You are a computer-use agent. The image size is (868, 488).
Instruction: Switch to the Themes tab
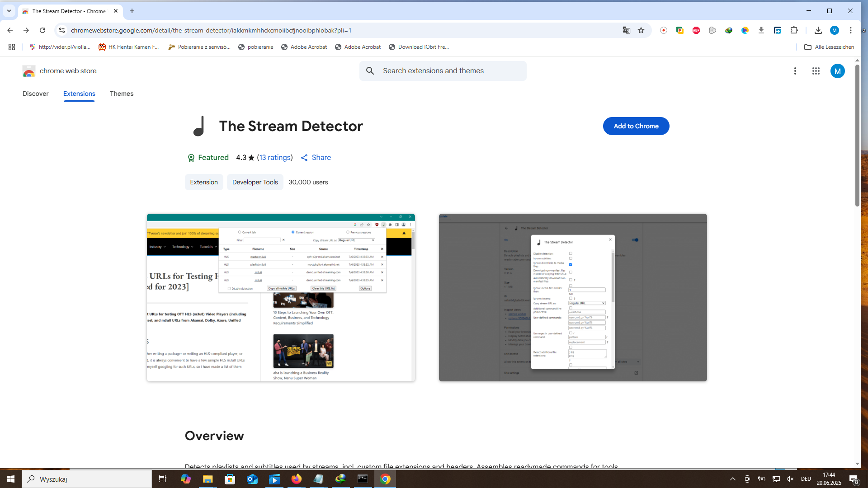pos(122,94)
